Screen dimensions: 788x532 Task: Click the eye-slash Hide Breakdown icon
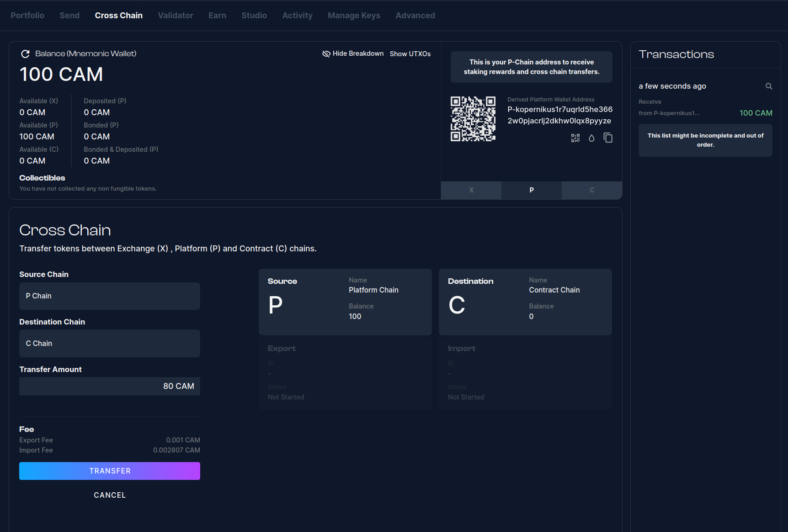(326, 54)
